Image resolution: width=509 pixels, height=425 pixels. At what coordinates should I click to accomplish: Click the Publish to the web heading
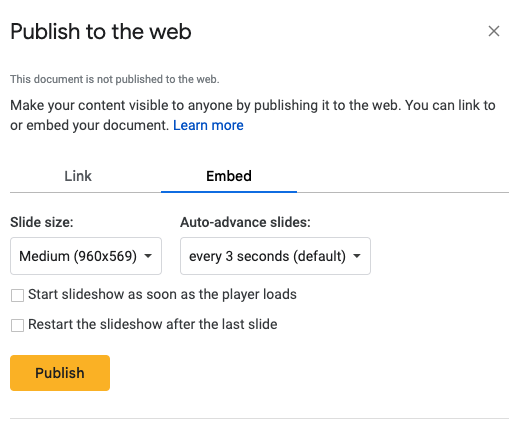pos(101,32)
